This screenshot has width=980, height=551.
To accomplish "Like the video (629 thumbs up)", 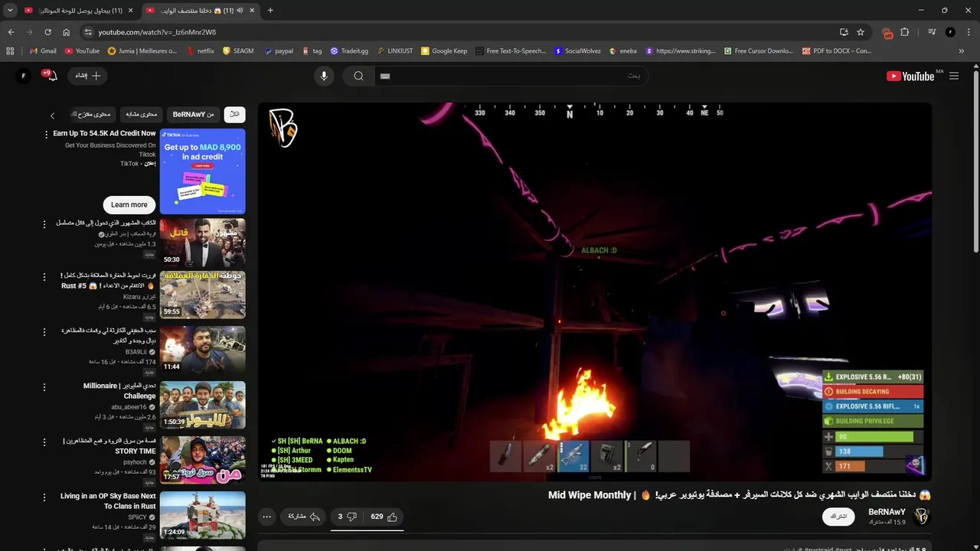I will pos(384,517).
